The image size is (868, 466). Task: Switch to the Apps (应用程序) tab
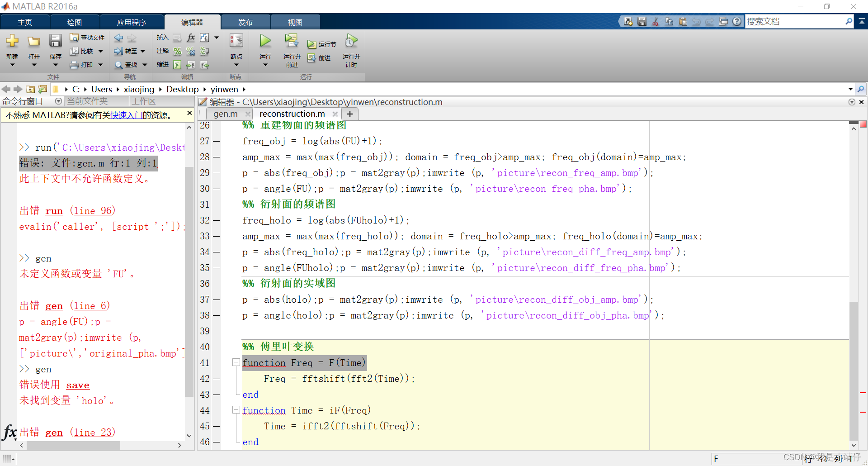(x=132, y=22)
